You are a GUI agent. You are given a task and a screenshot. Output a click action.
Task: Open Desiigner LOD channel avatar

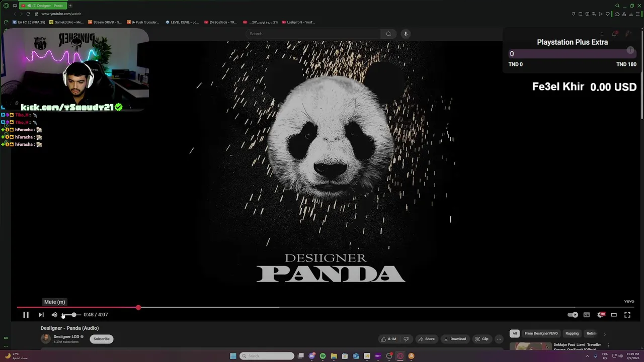[46, 339]
